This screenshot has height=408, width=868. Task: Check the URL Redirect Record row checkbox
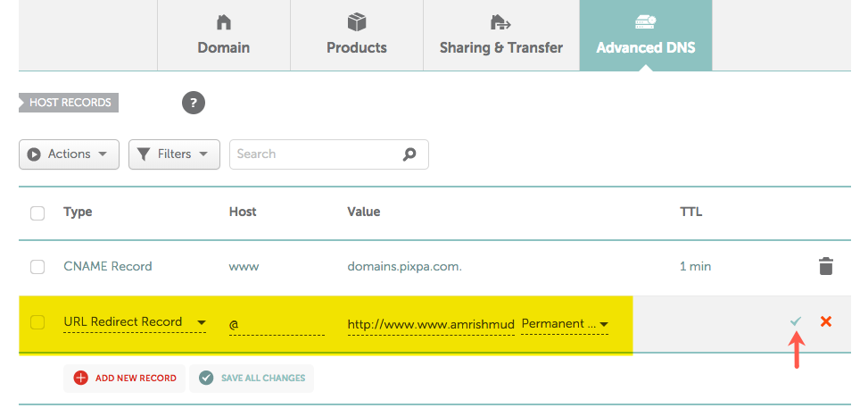(x=37, y=322)
